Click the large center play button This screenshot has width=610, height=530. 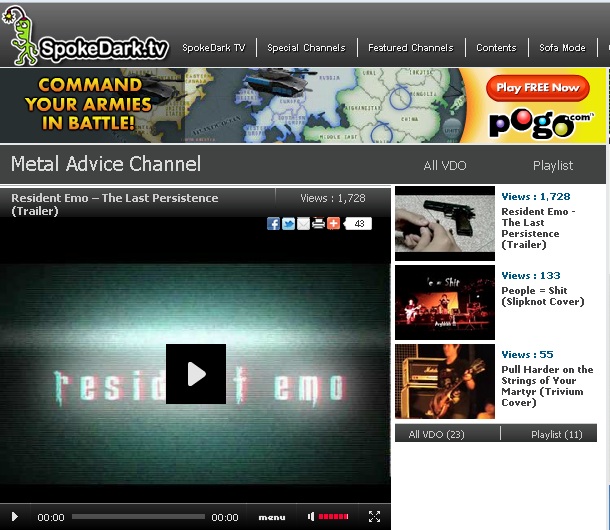coord(196,374)
